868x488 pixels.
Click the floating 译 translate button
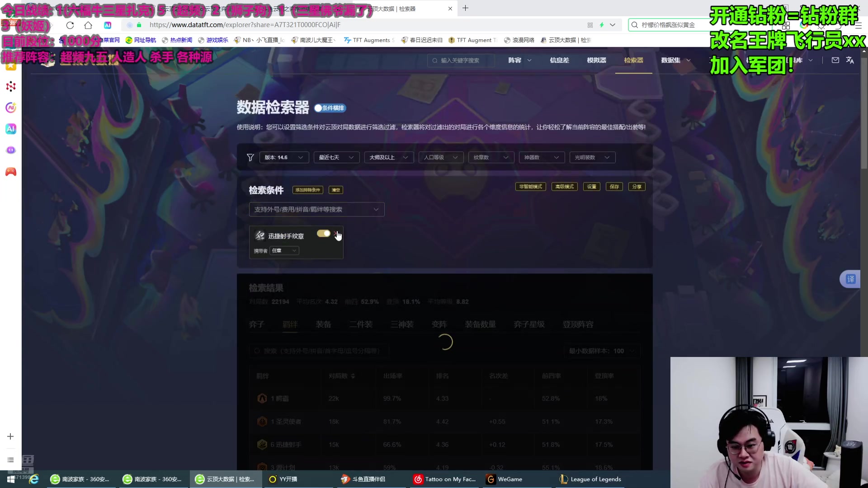[850, 279]
